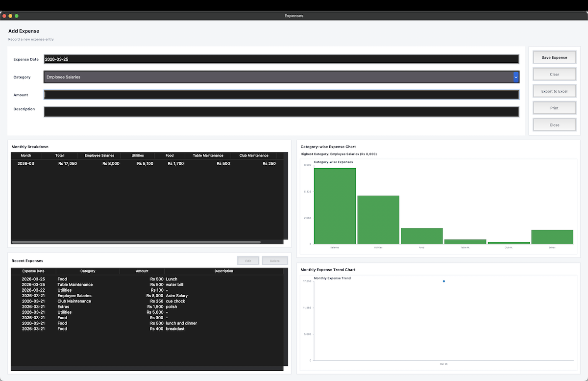Click the Table Maintenance column header
Image resolution: width=588 pixels, height=381 pixels.
208,155
